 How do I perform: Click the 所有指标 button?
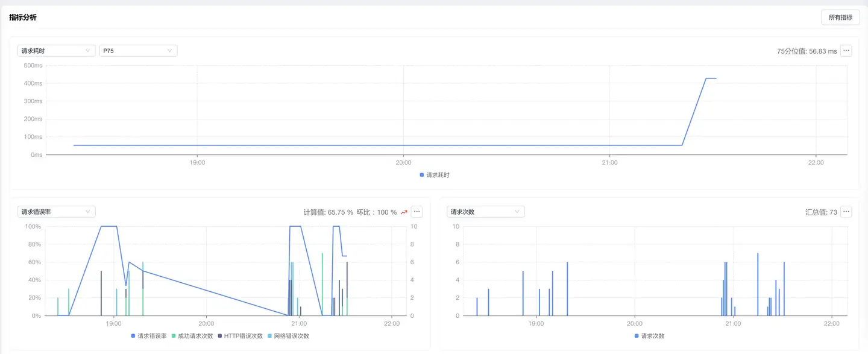click(840, 17)
